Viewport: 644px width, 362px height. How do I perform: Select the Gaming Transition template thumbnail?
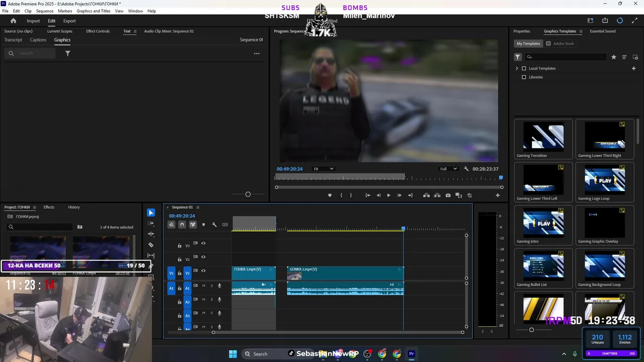click(x=543, y=136)
